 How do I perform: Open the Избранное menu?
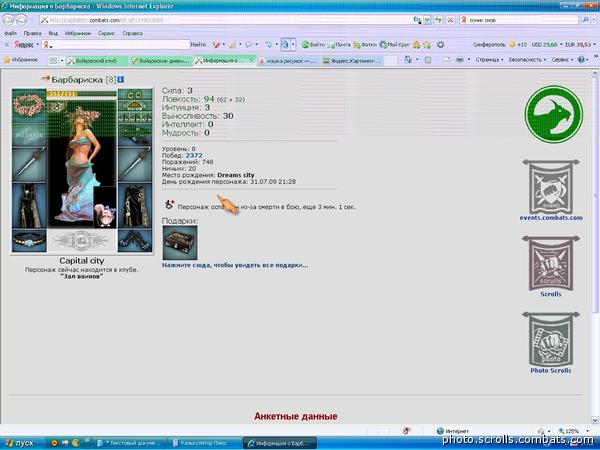click(78, 33)
